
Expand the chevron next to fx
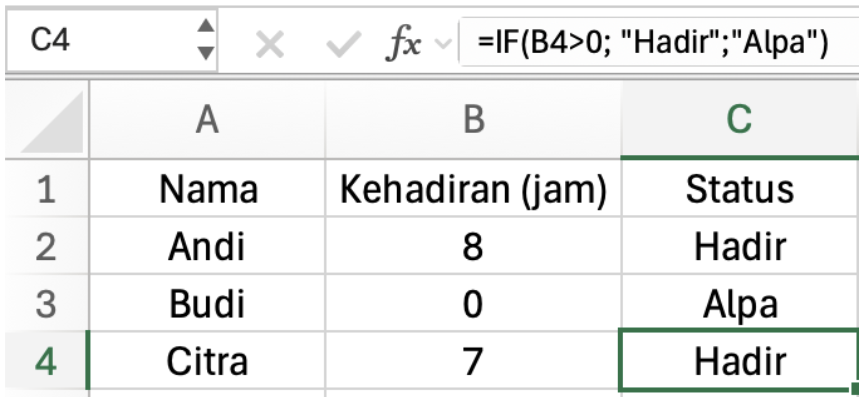[x=443, y=44]
